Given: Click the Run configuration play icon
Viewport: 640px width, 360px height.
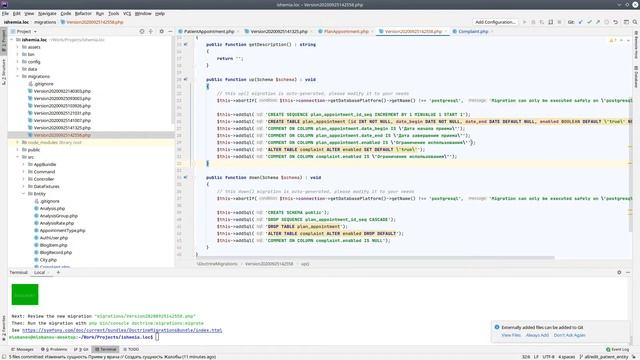Looking at the screenshot, I should (524, 22).
